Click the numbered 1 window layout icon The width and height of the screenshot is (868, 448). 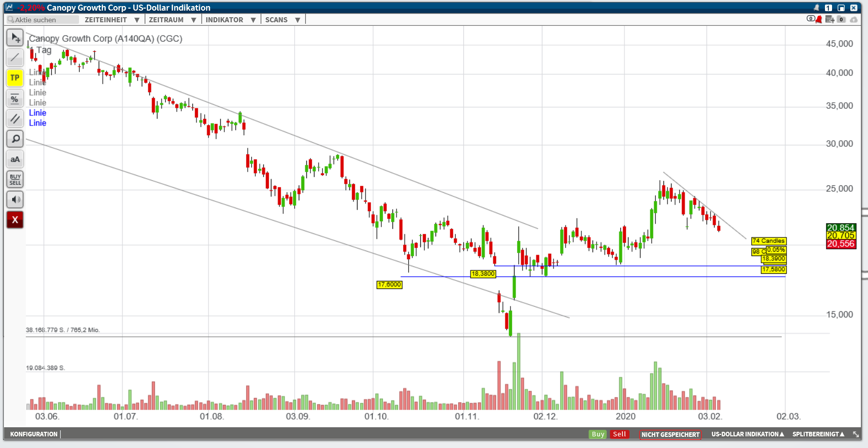coord(828,8)
